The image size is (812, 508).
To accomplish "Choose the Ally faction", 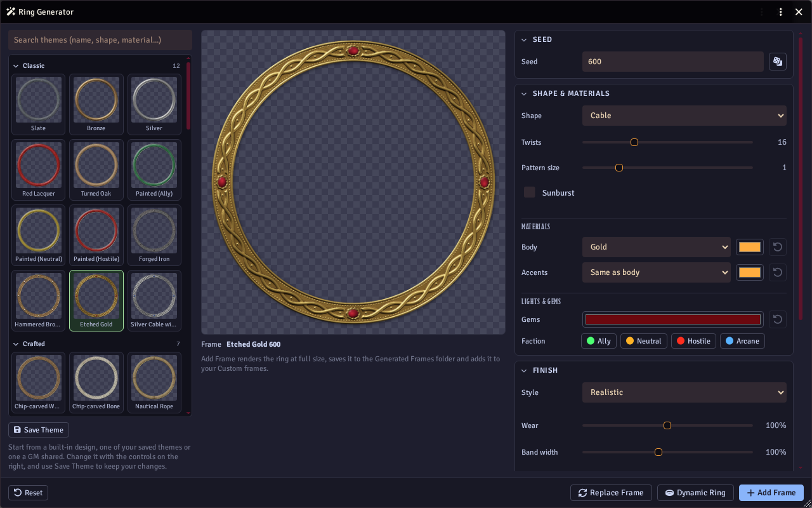I will click(x=599, y=341).
